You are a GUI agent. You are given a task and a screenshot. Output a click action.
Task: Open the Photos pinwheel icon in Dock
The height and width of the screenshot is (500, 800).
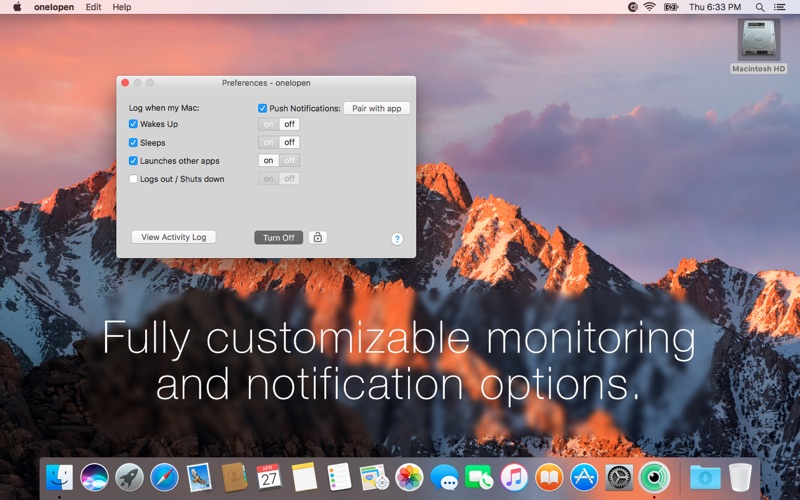(x=409, y=478)
